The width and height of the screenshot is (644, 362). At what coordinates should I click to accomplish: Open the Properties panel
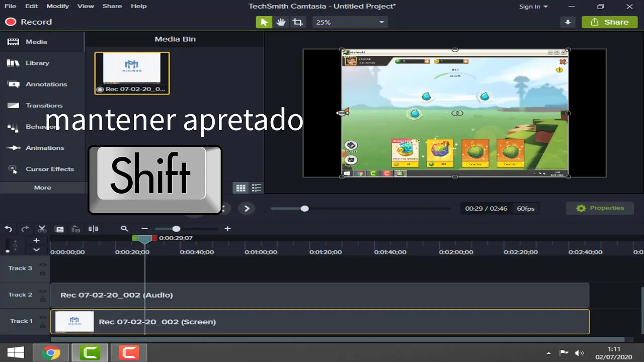point(600,208)
